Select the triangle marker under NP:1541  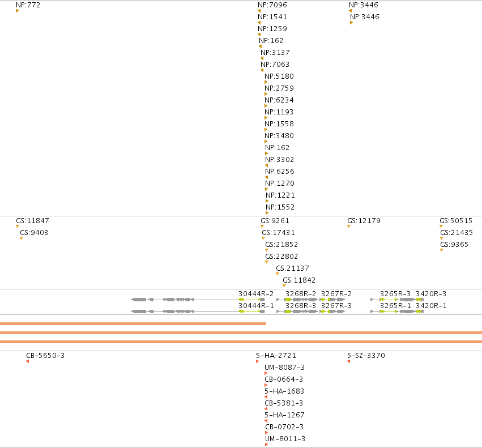(259, 23)
